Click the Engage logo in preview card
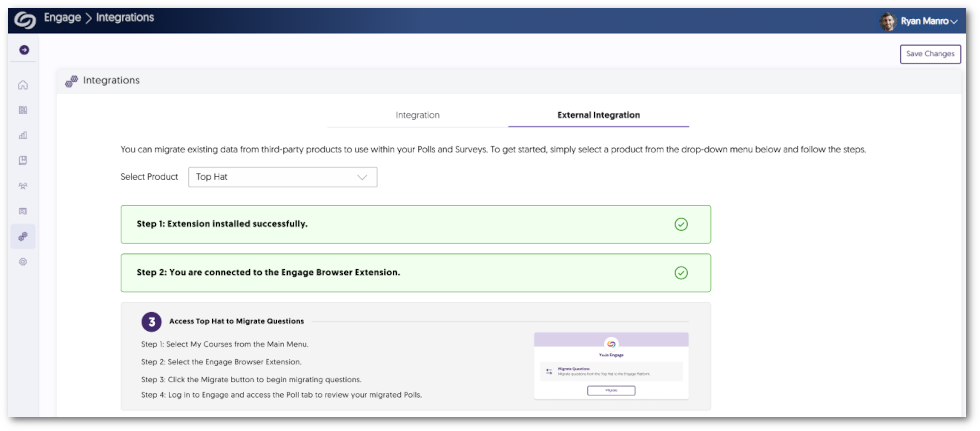Viewport: 980px width, 431px height. (x=611, y=343)
